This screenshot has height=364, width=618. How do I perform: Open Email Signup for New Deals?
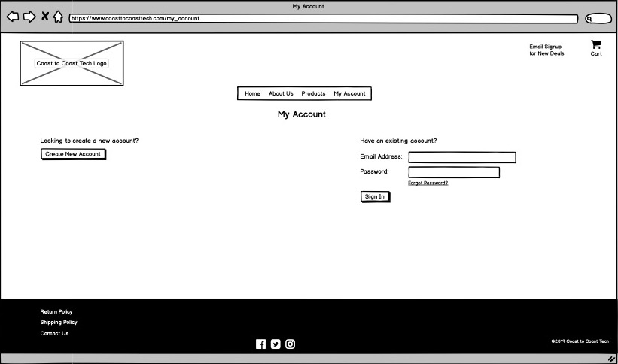pos(546,50)
